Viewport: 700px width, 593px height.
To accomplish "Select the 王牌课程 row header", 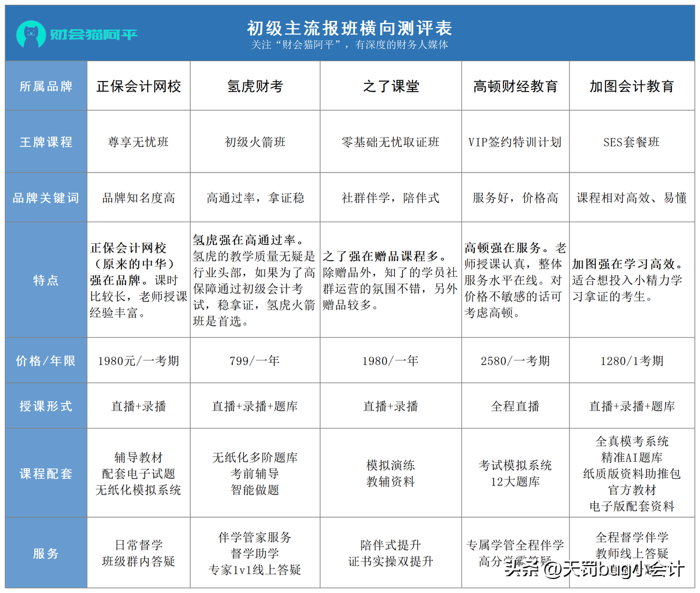I will click(x=46, y=142).
